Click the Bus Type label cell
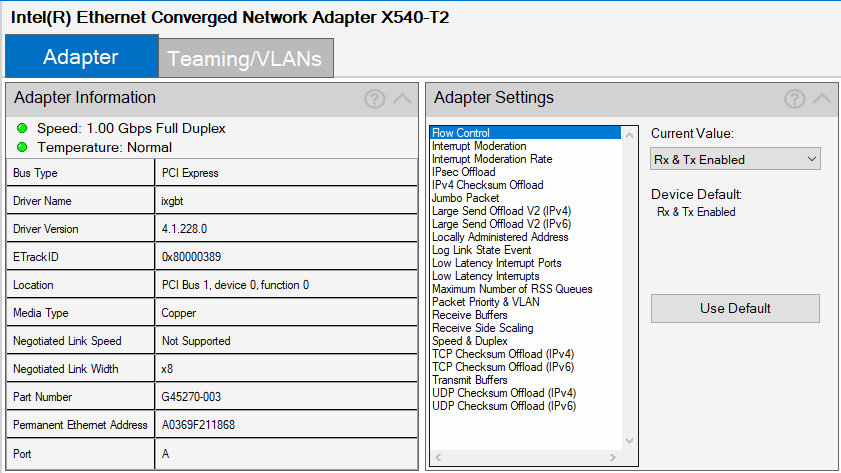 (80, 173)
